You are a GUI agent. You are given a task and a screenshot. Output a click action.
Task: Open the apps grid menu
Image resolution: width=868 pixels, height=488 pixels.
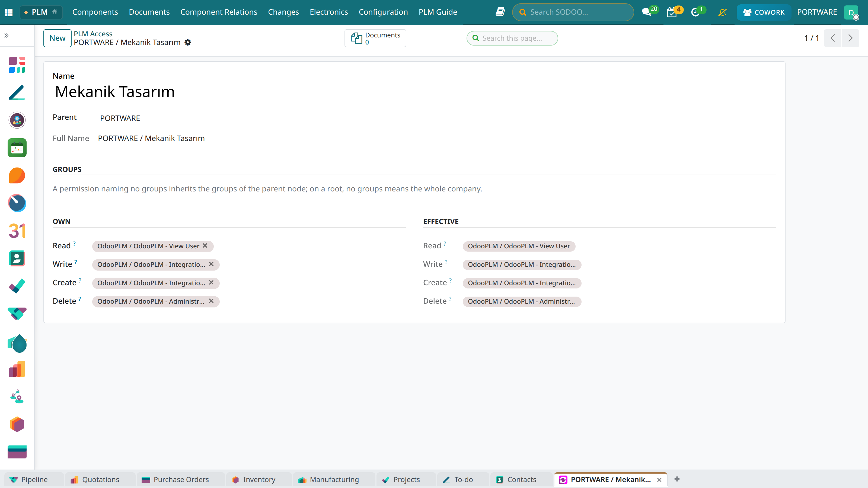click(x=9, y=12)
